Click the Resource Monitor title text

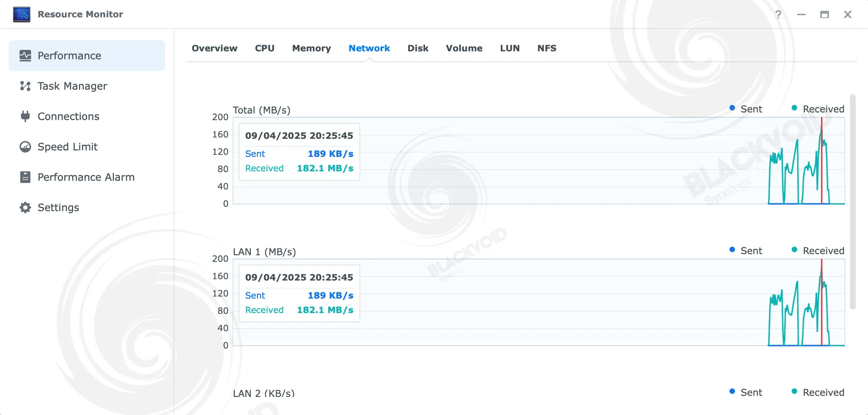(80, 14)
